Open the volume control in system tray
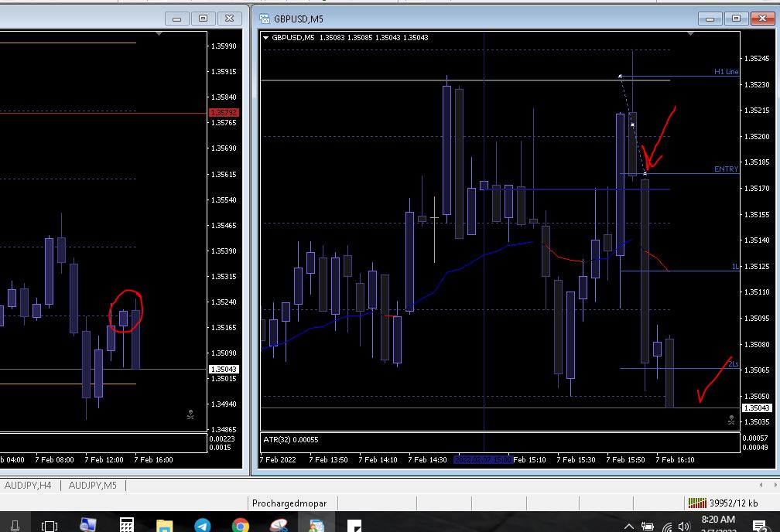The image size is (780, 532). click(685, 527)
